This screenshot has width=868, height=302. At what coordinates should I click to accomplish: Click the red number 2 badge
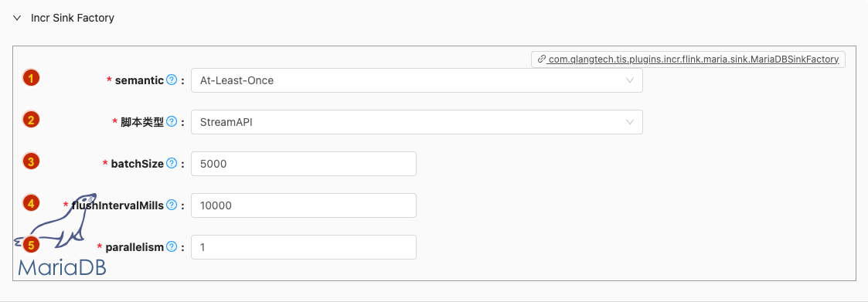(31, 120)
